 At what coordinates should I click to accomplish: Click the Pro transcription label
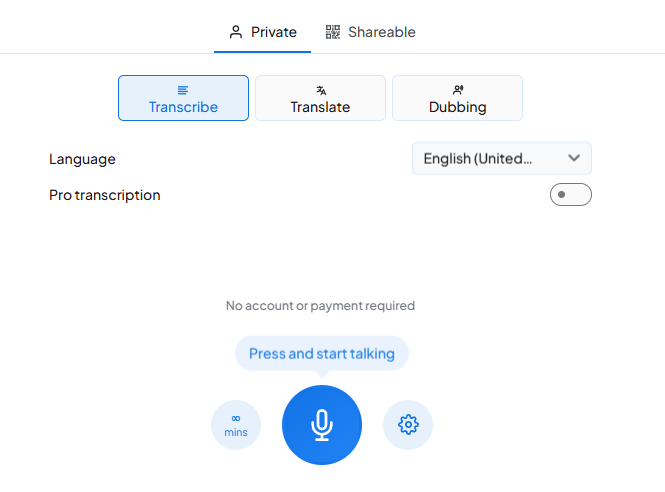click(105, 195)
